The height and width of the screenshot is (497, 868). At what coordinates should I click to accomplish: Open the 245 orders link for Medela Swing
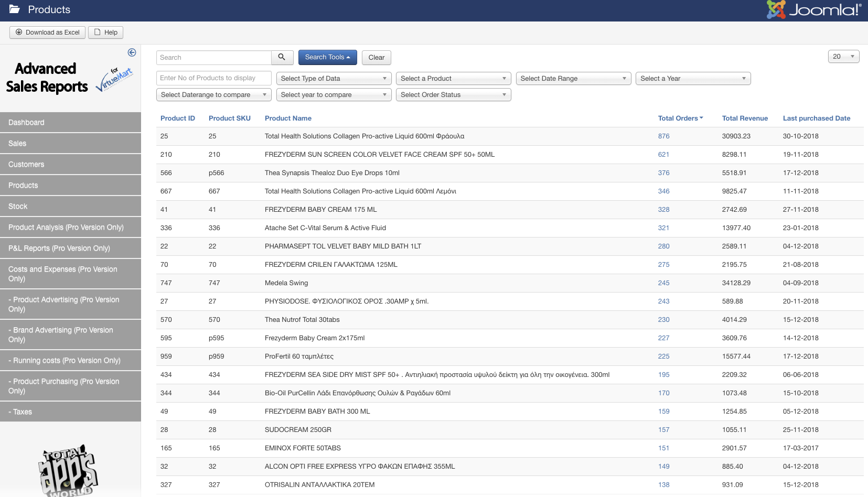click(x=663, y=283)
